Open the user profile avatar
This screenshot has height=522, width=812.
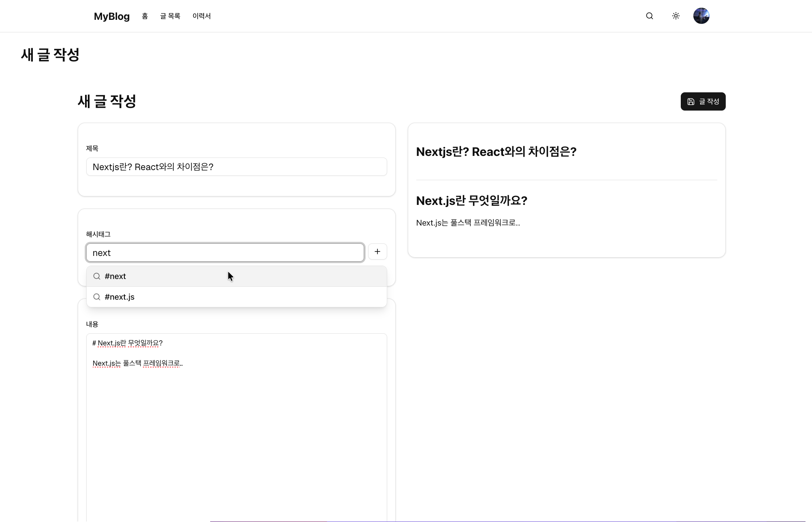point(701,16)
